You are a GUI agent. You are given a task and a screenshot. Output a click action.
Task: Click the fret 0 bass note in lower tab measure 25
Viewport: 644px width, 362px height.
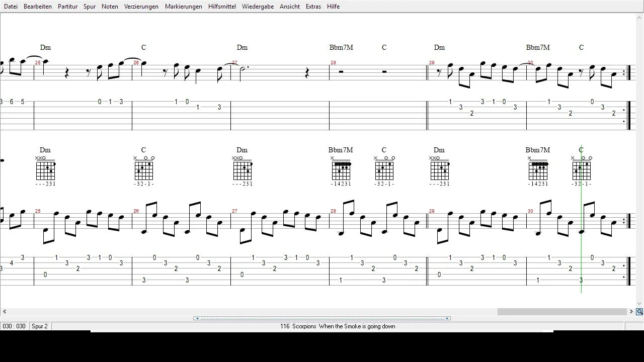pyautogui.click(x=45, y=275)
